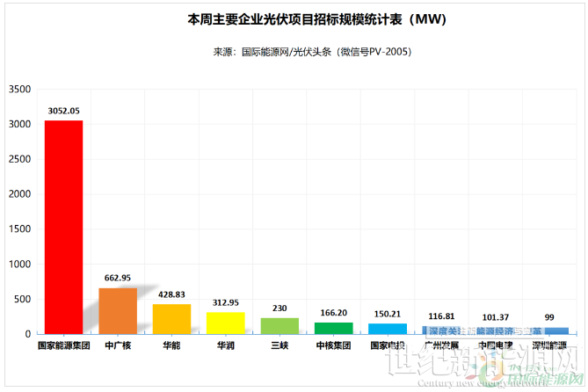
Task: Select the value label 662.95
Action: pyautogui.click(x=118, y=278)
